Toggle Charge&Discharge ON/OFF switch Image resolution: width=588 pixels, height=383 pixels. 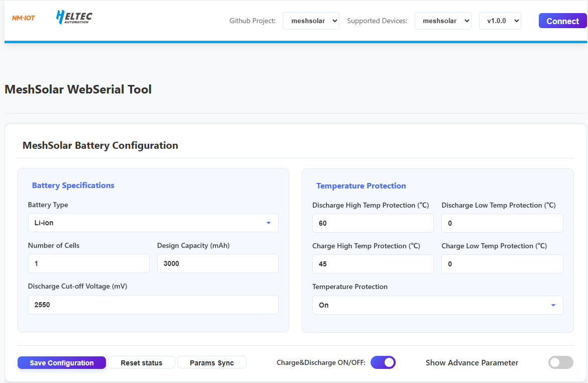(x=383, y=362)
